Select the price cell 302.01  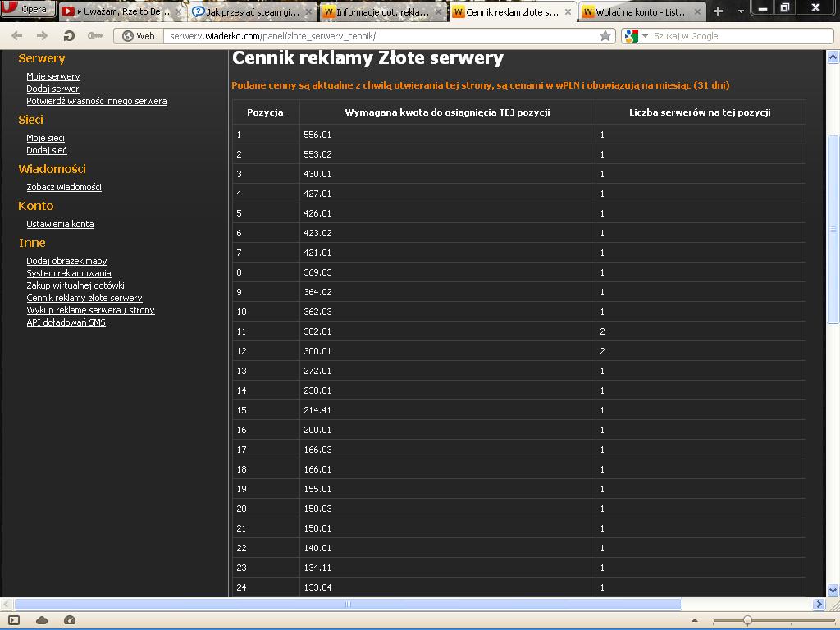click(447, 331)
